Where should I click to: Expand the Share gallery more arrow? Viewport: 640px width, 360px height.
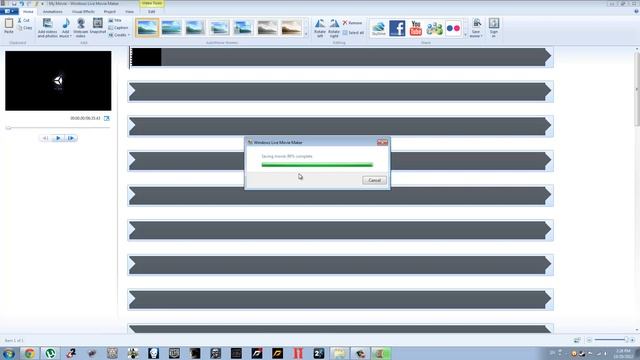click(465, 34)
